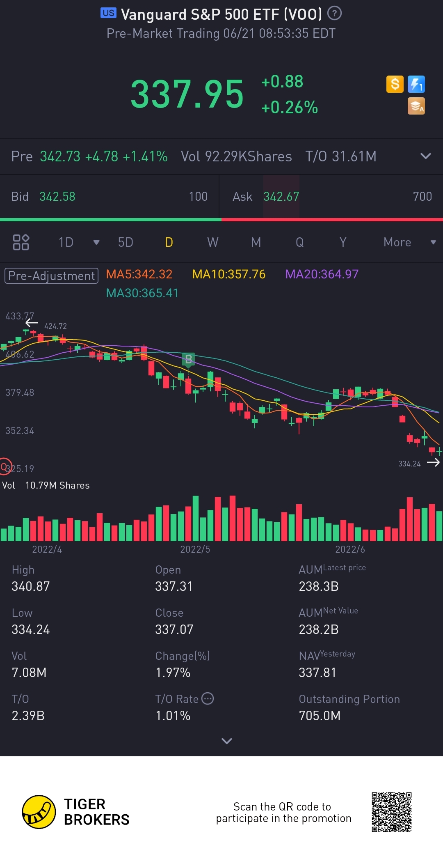The height and width of the screenshot is (868, 443).
Task: Tap the Open value 337.31
Action: (174, 586)
